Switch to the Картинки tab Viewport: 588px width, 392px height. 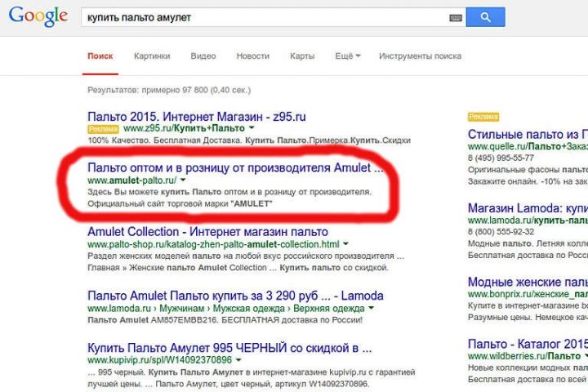pyautogui.click(x=152, y=56)
